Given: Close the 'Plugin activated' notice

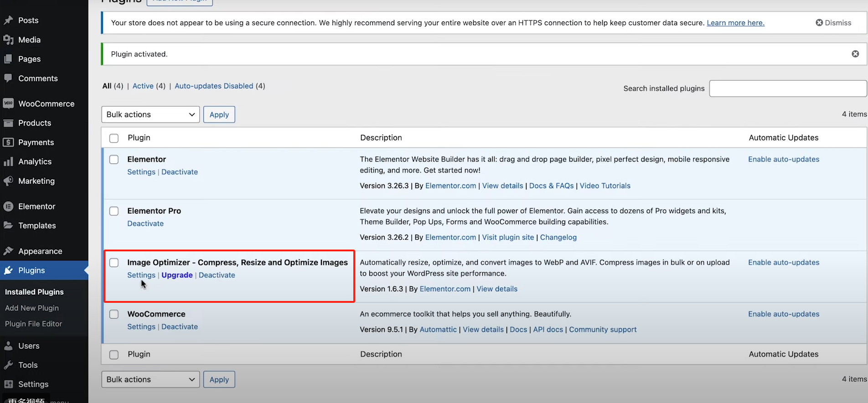Looking at the screenshot, I should [855, 54].
